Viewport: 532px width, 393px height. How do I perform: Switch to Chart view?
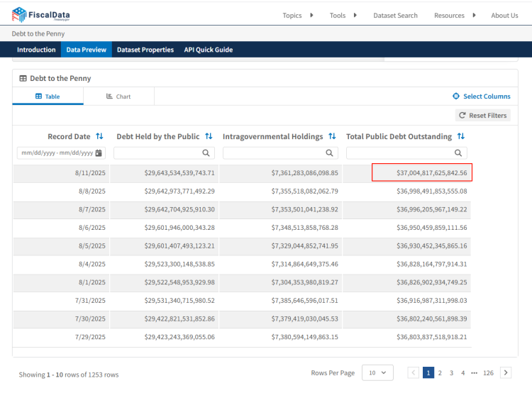pos(118,96)
